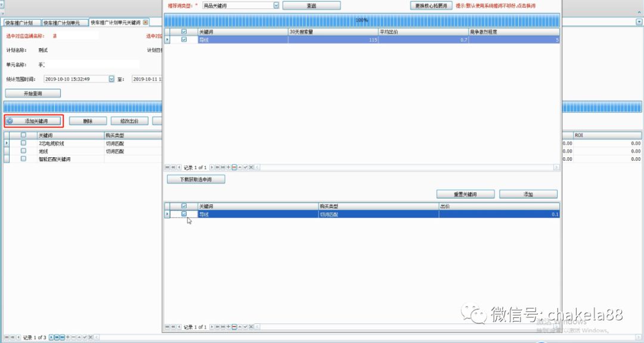Open start date 2019-10-10 calendar dropdown
This screenshot has height=343, width=644.
click(x=112, y=79)
